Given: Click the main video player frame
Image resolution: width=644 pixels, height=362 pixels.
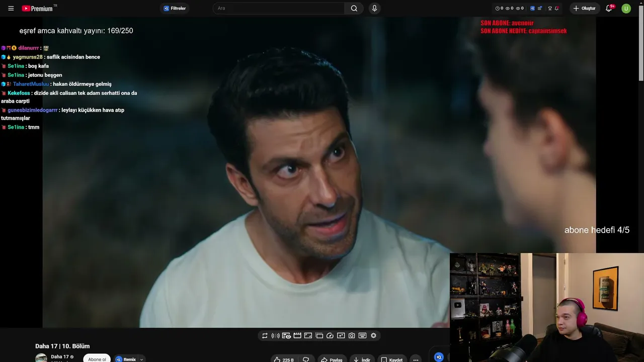Looking at the screenshot, I should 319,172.
